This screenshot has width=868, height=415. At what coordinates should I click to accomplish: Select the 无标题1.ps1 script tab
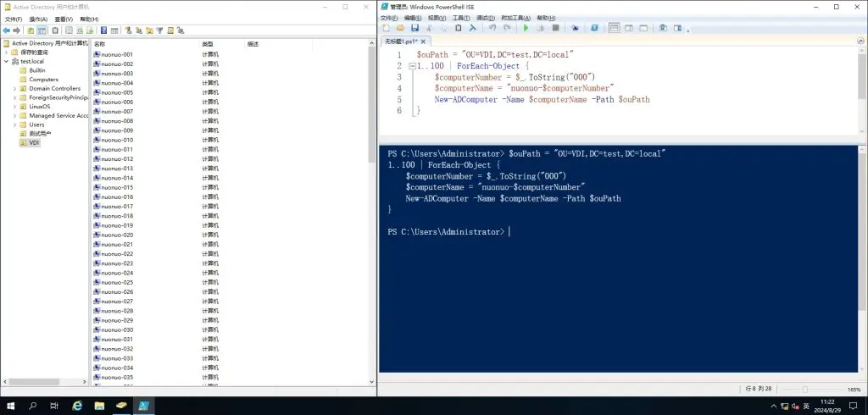pos(401,41)
